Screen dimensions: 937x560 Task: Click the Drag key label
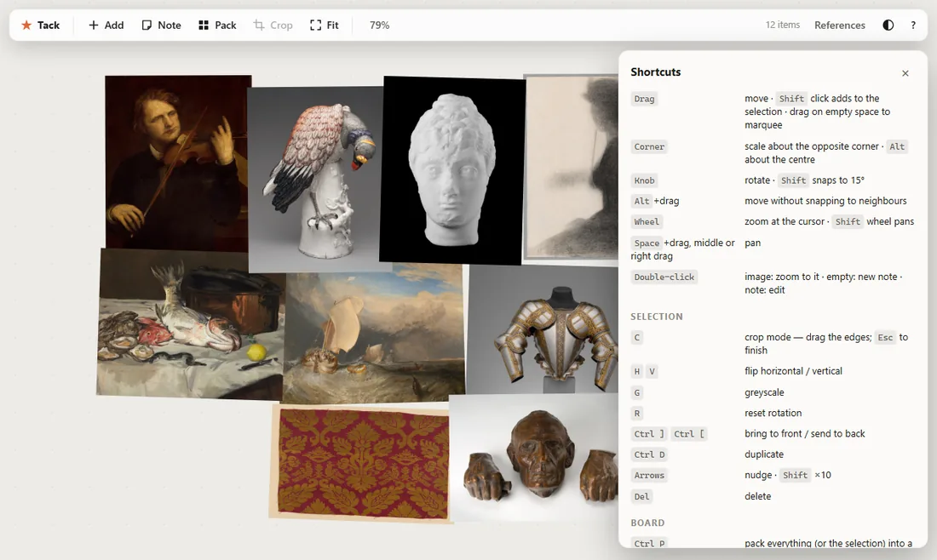[x=644, y=99]
